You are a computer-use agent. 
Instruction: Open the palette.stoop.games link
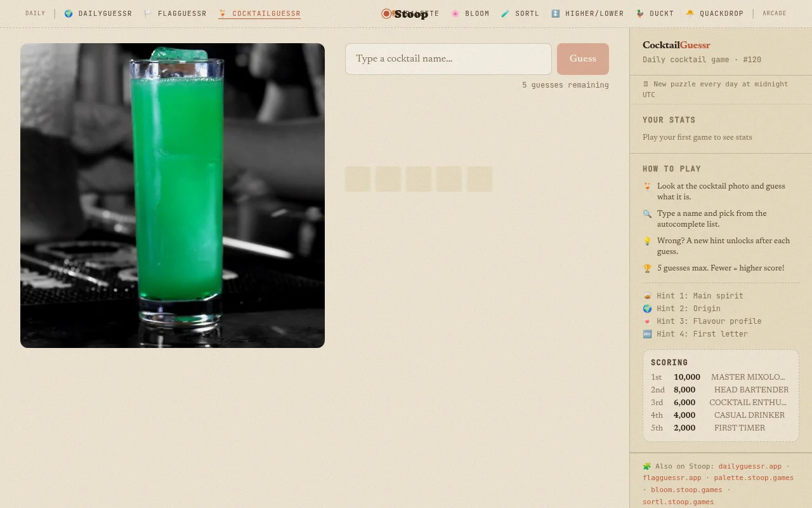(x=754, y=478)
